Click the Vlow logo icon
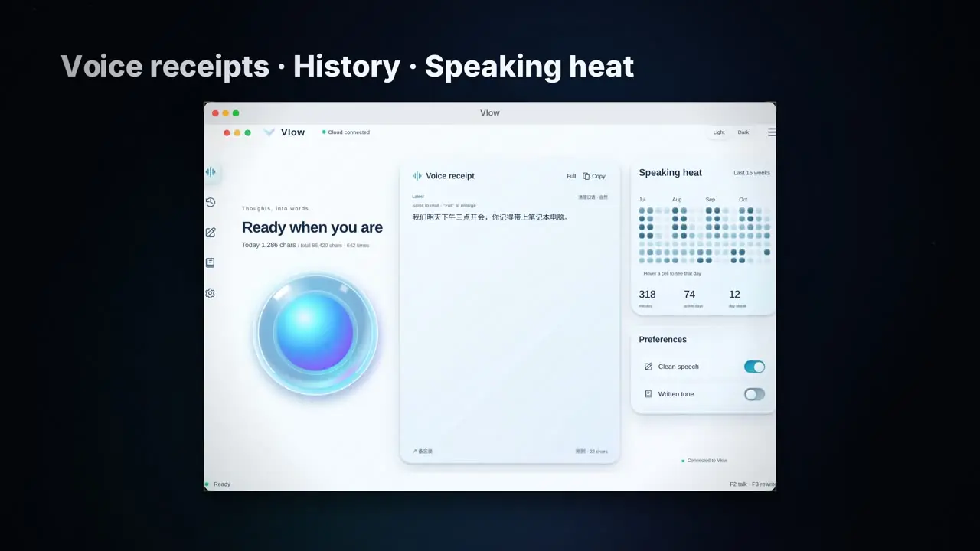 [269, 132]
